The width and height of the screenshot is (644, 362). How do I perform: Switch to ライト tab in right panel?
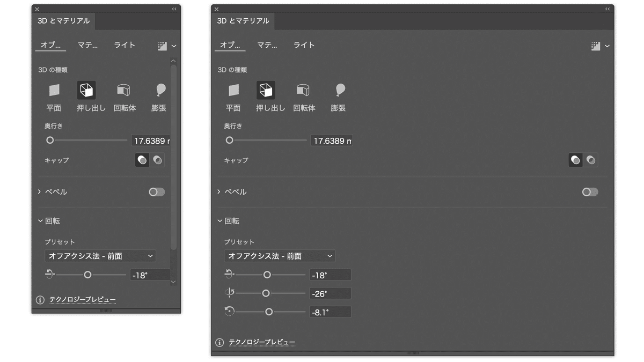coord(304,45)
